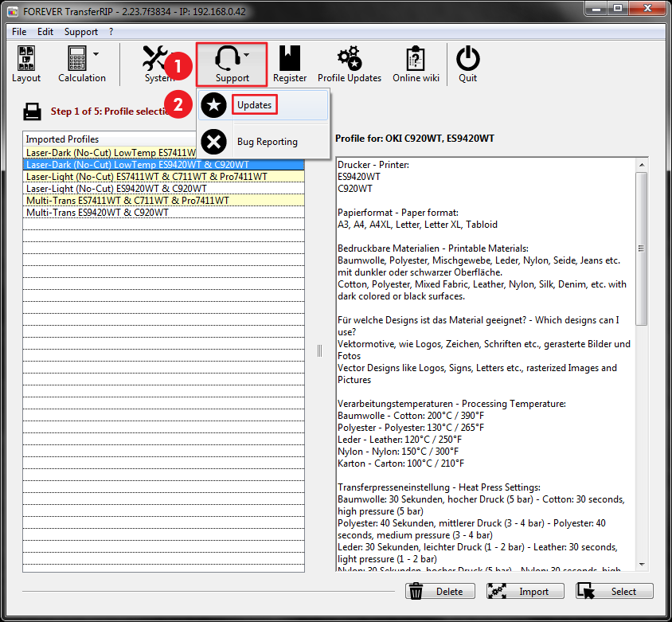
Task: Maximize the FOREVER TransferRIP window
Action: 618,8
